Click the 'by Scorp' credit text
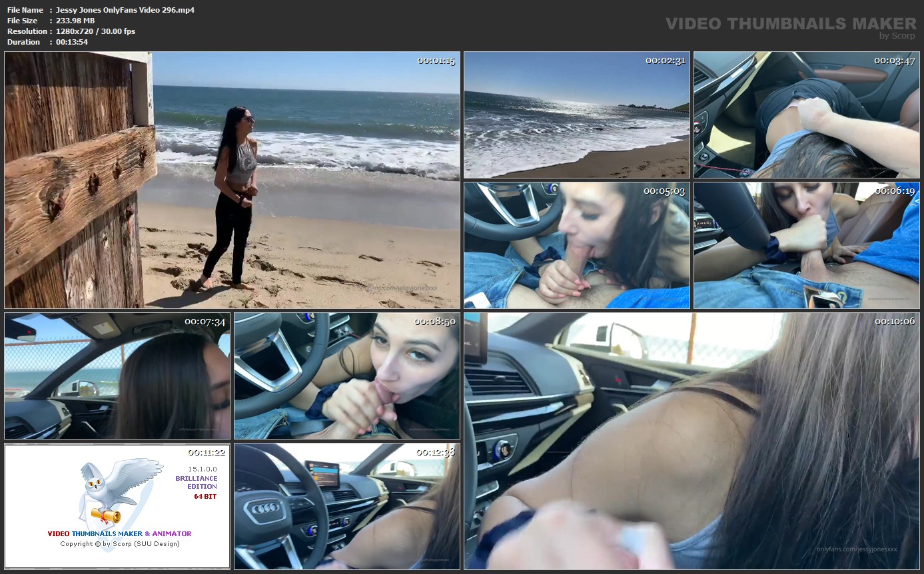 pos(897,36)
